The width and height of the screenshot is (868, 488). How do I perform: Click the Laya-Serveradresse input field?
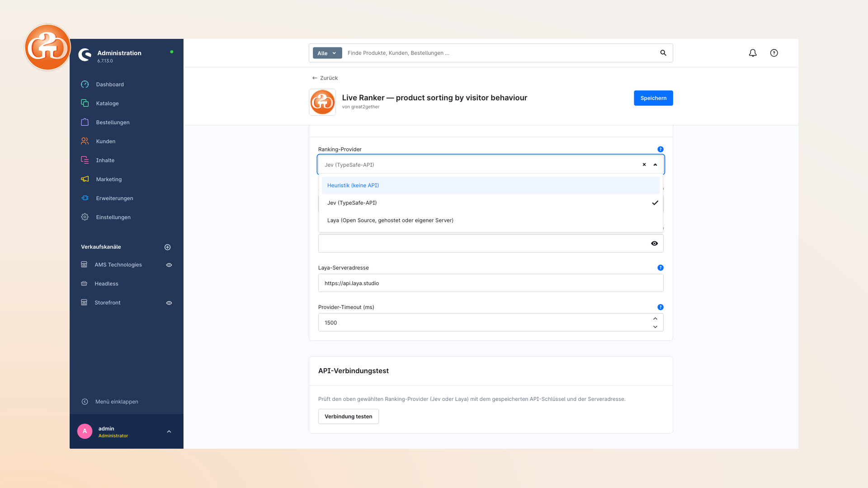[491, 283]
